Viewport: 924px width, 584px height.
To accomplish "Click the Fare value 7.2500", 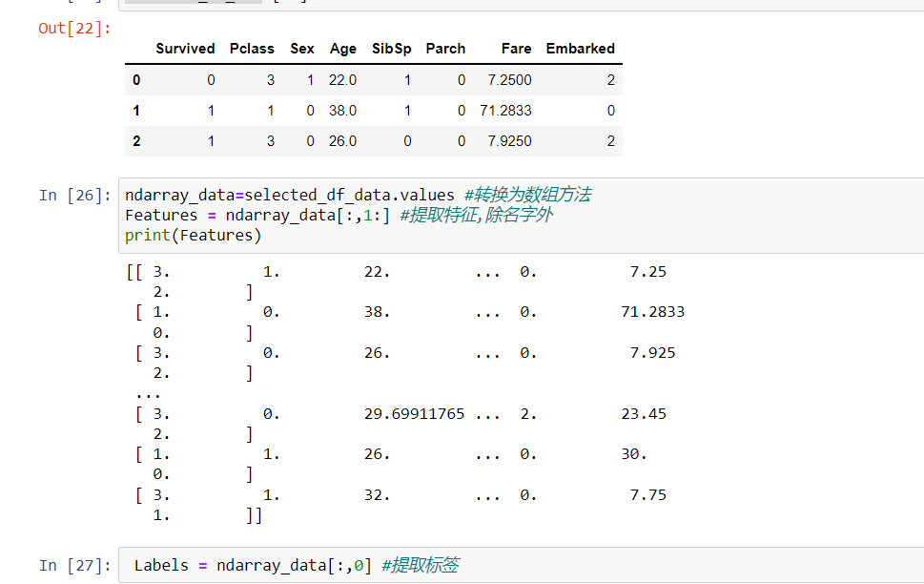I will click(x=510, y=79).
